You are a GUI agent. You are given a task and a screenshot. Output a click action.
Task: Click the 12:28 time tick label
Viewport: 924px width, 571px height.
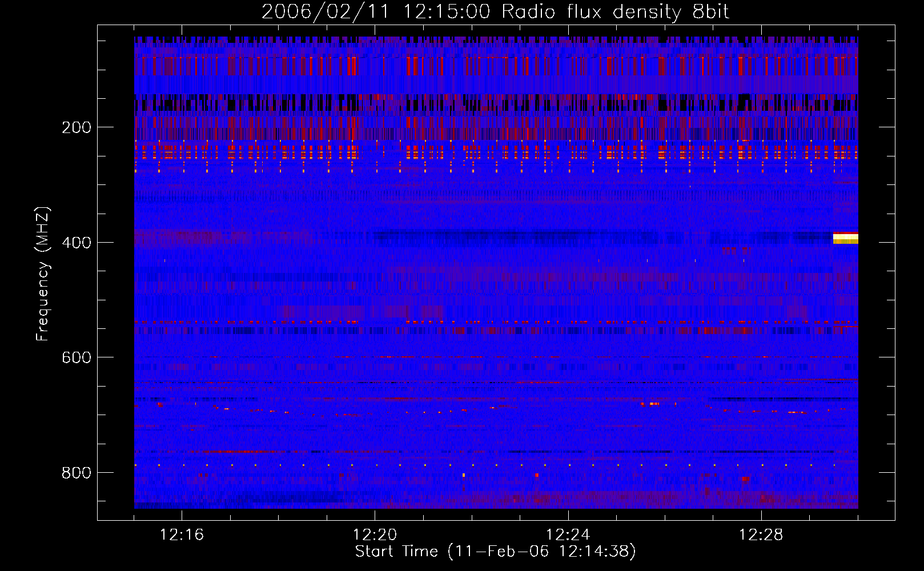[761, 535]
